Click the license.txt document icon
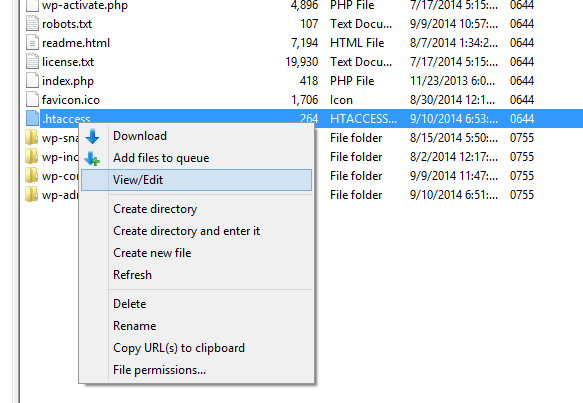 [32, 61]
